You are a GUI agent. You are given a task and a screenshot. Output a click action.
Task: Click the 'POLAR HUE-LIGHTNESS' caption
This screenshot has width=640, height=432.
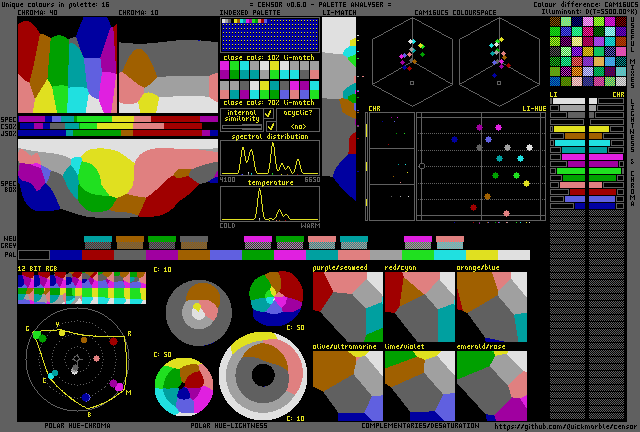[x=229, y=425]
